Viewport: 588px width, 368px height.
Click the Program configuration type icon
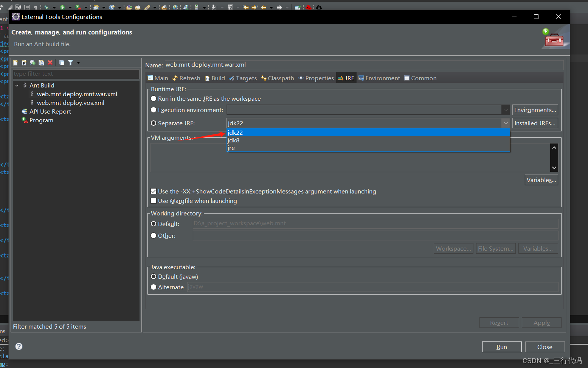pos(25,120)
